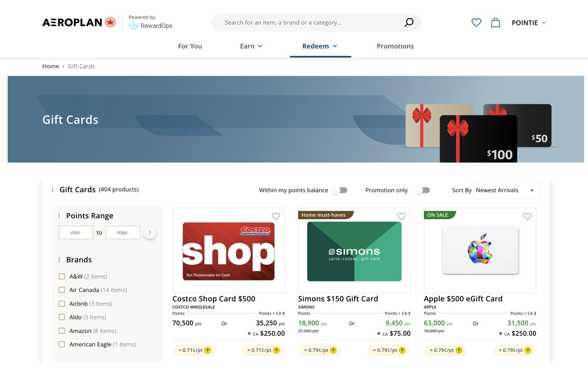Tick the Airbnb brand checkbox
Screen dimensions: 588x368
62,304
